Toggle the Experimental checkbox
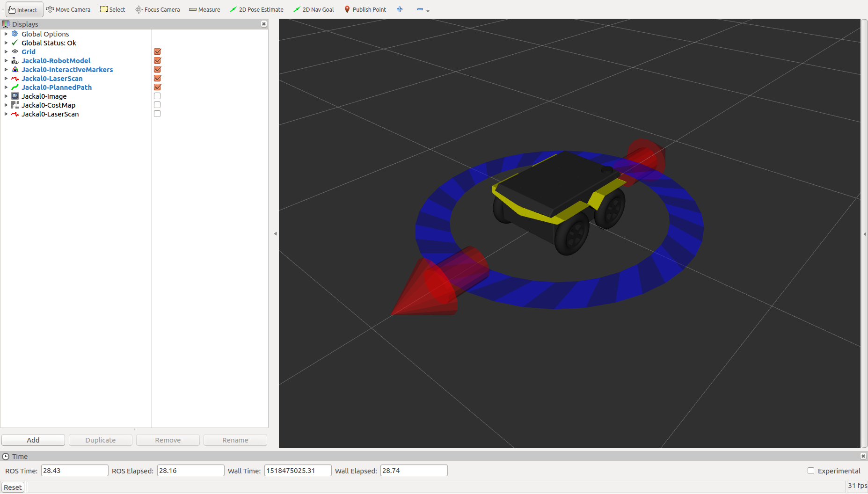The image size is (868, 494). click(811, 471)
